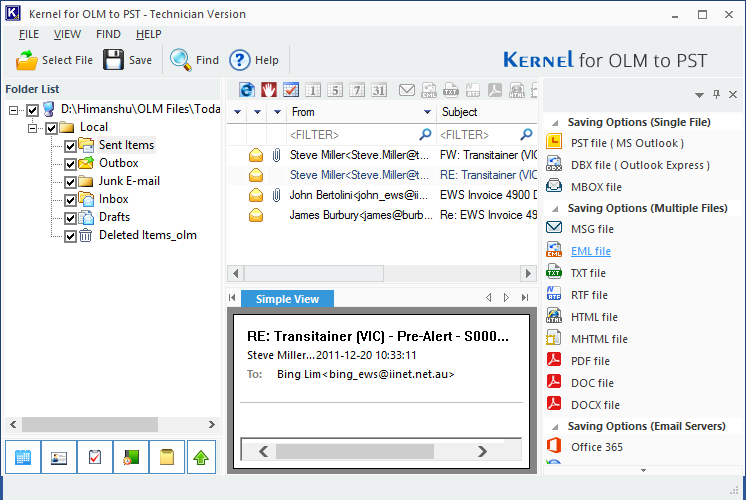Choose PDF file saving option
The width and height of the screenshot is (746, 500).
pyautogui.click(x=590, y=361)
